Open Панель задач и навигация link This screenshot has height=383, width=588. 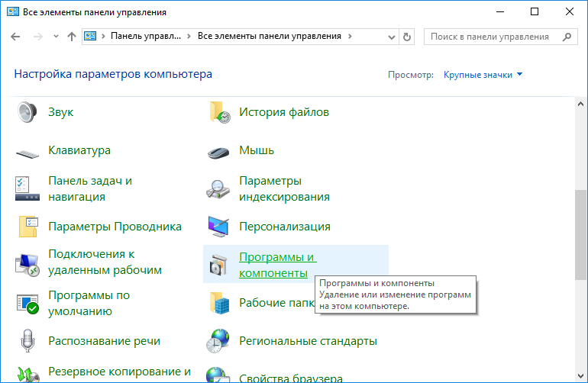(90, 188)
